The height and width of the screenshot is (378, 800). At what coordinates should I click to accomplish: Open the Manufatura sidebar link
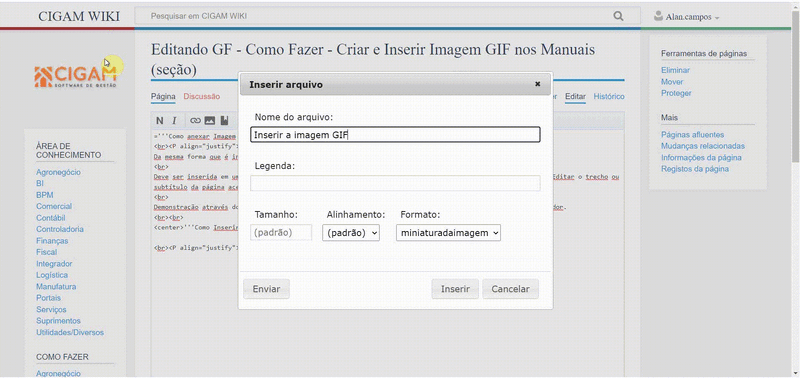[x=56, y=287]
